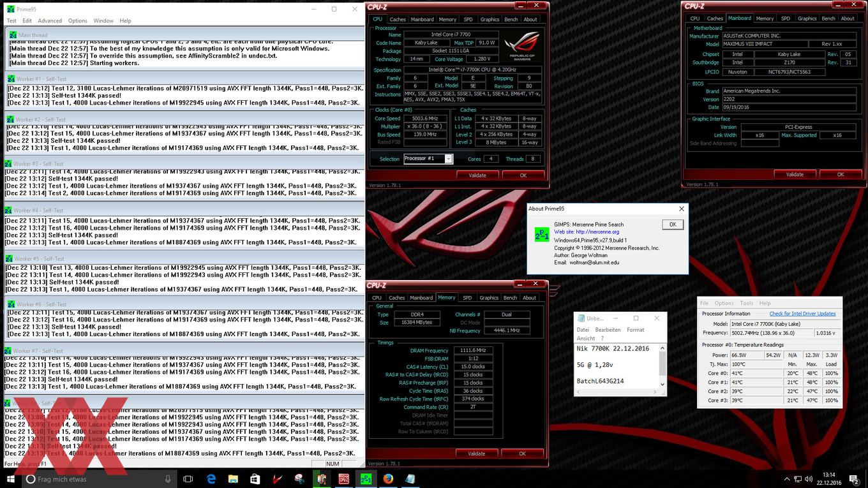The image size is (868, 488).
Task: Open the Advanced menu in Prime95
Action: 50,20
